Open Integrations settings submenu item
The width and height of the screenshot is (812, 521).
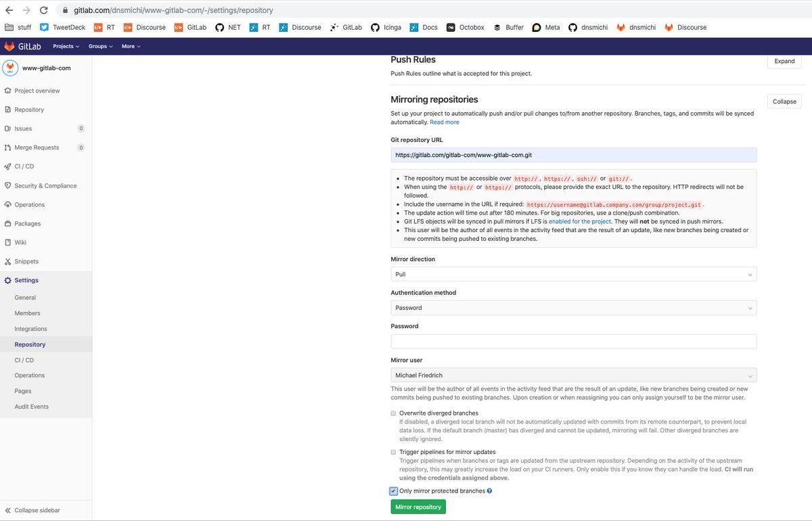(30, 329)
